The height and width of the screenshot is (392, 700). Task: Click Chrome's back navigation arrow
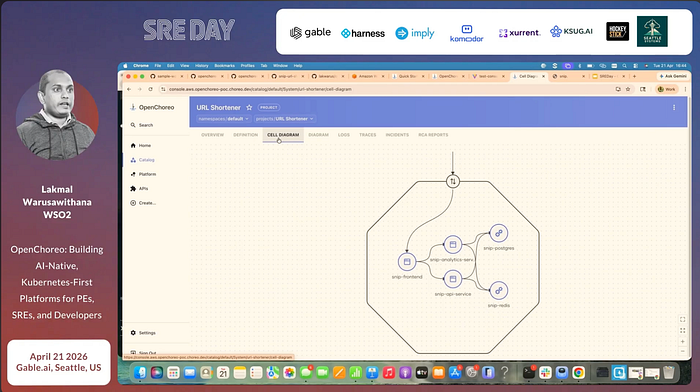(x=129, y=89)
